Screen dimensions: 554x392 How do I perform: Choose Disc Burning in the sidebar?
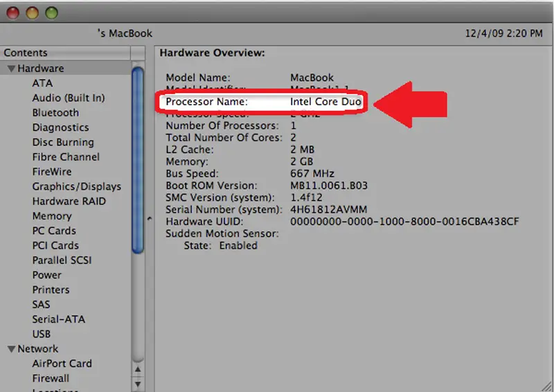click(63, 142)
